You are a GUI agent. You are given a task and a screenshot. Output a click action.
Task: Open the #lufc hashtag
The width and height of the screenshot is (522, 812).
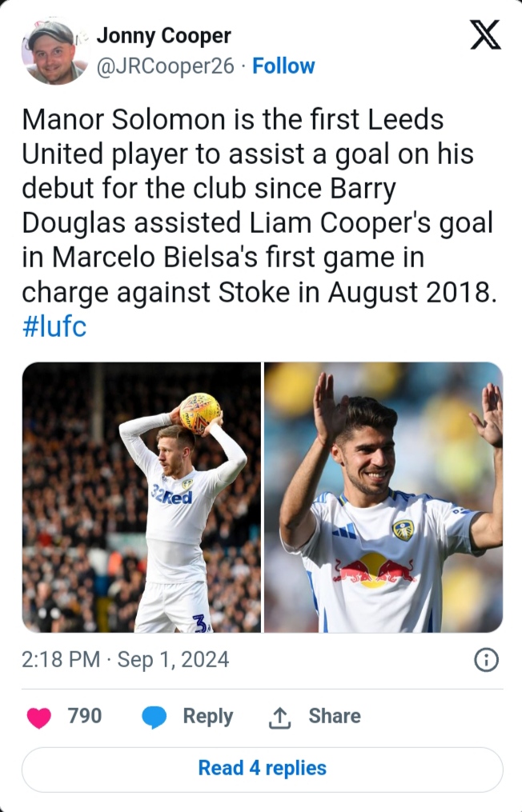(54, 327)
